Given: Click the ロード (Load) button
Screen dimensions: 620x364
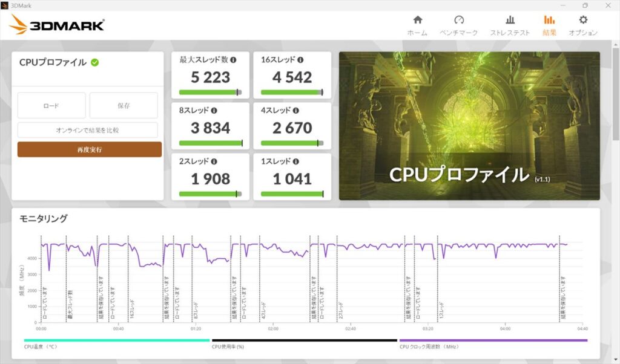Looking at the screenshot, I should click(x=51, y=105).
